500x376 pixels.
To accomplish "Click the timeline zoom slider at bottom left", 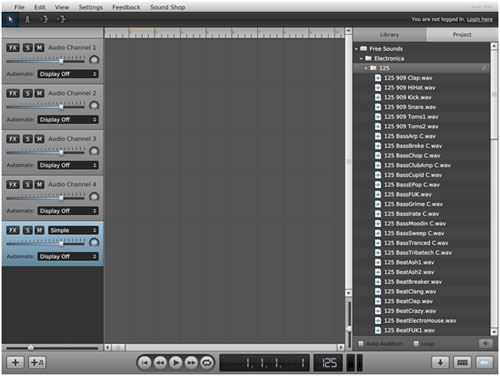I will coord(52,348).
